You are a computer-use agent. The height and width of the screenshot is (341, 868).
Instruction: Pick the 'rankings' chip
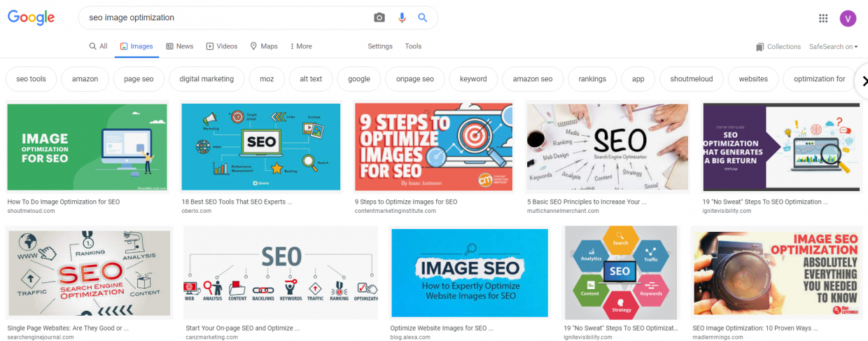pos(592,79)
